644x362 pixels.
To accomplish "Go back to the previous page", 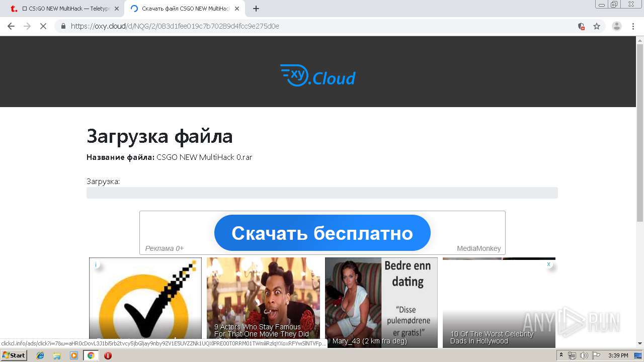I will point(11,26).
